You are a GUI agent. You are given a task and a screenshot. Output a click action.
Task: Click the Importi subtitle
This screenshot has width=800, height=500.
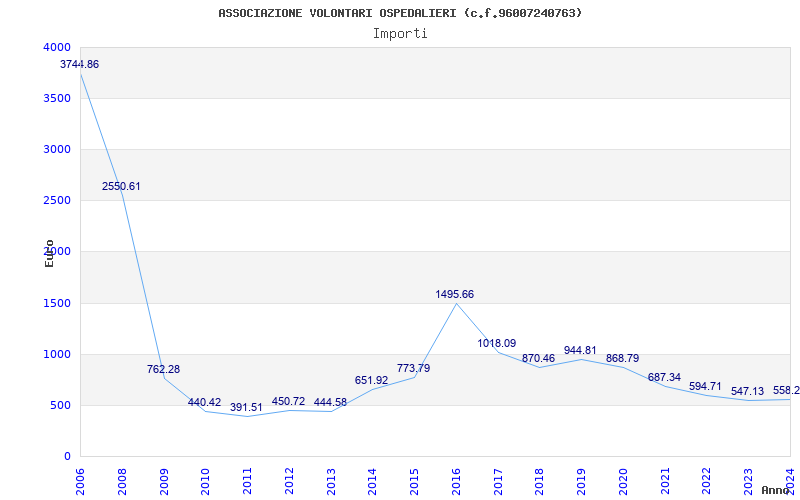(x=400, y=34)
